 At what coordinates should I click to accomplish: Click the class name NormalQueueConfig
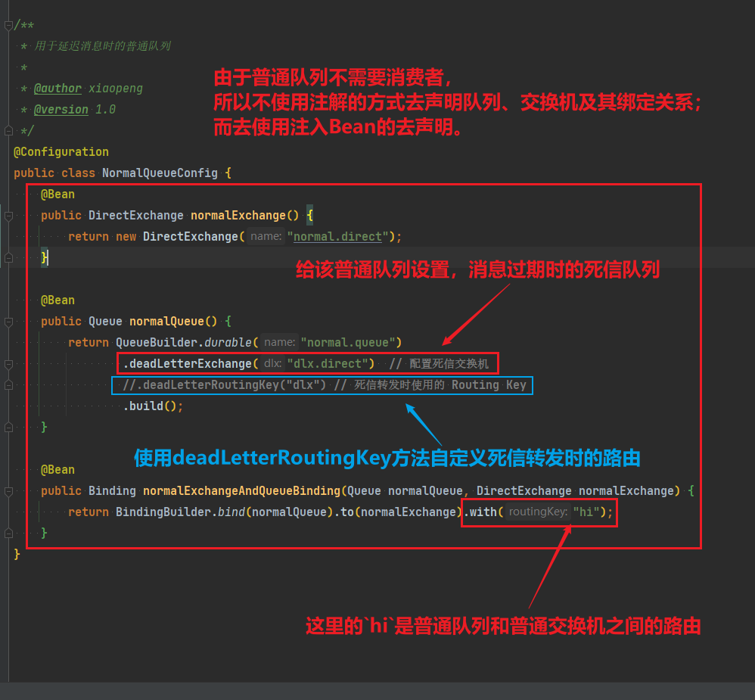[x=159, y=173]
